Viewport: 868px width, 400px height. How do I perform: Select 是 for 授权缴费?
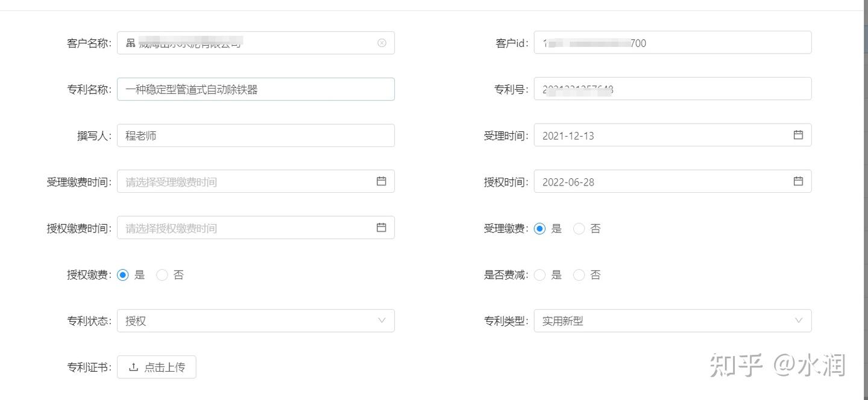click(x=123, y=275)
